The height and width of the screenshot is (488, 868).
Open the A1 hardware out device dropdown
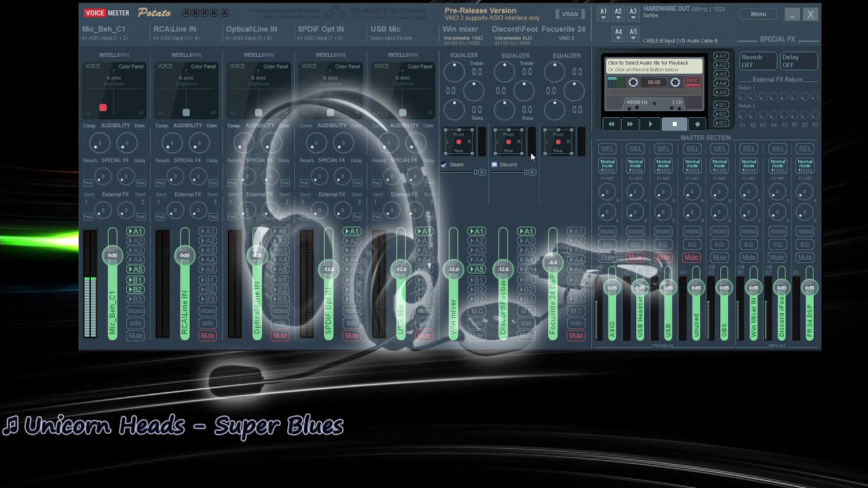click(x=604, y=14)
